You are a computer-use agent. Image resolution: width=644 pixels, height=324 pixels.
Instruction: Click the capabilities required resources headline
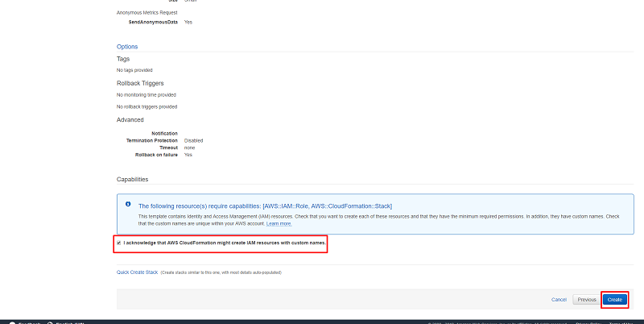point(265,206)
